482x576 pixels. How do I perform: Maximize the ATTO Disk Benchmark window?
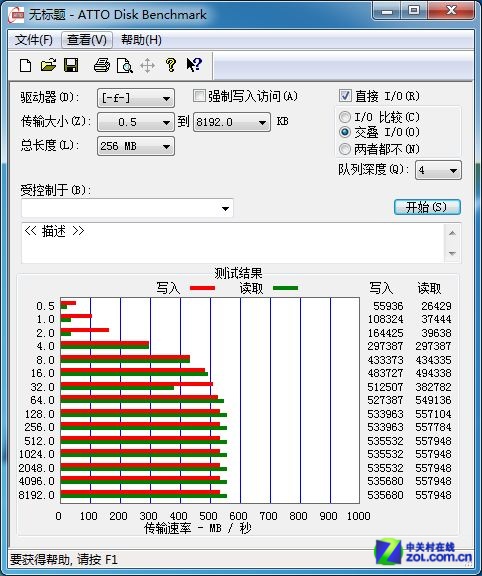(414, 11)
